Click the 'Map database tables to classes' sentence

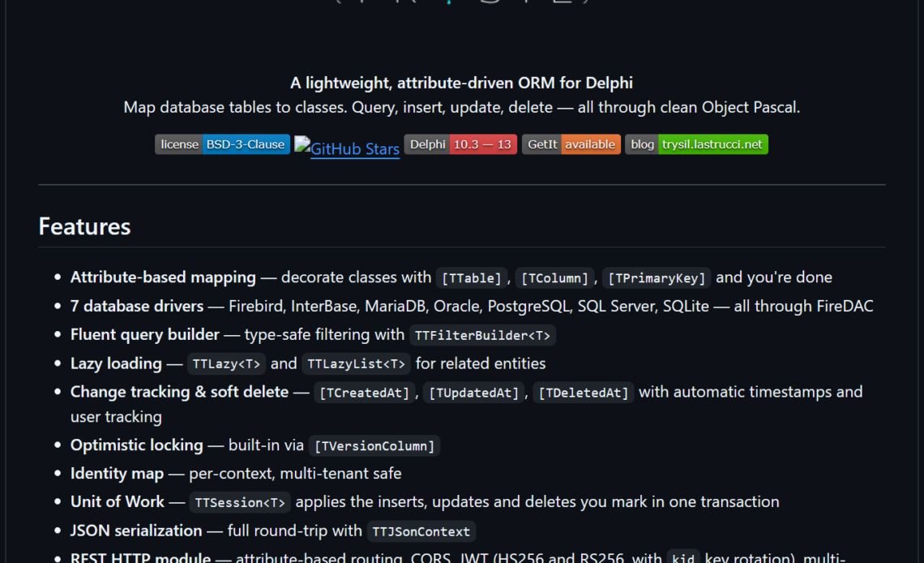pyautogui.click(x=461, y=107)
